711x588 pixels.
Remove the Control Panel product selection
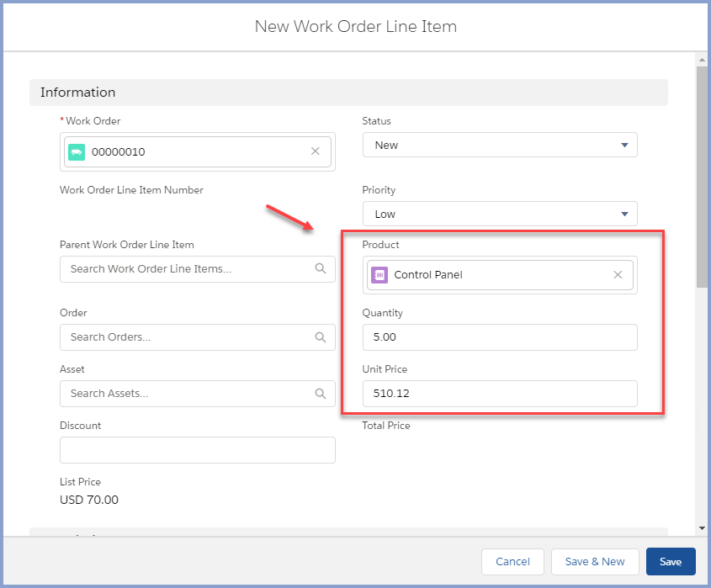[618, 275]
